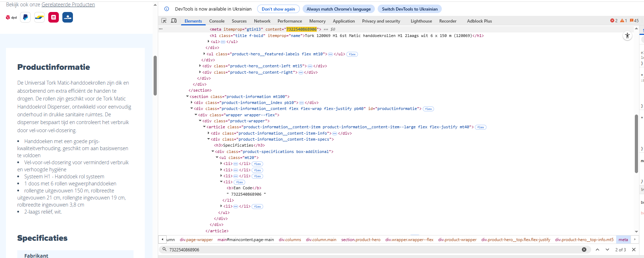The width and height of the screenshot is (644, 258).
Task: Go to next search result
Action: [x=607, y=250]
